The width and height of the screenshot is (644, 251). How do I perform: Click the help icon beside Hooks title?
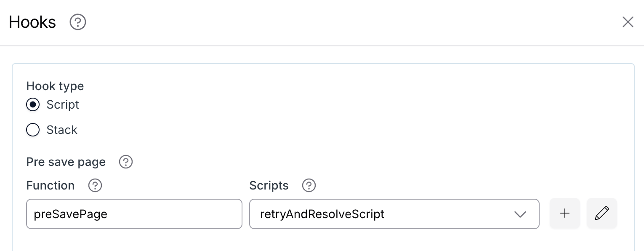tap(78, 22)
